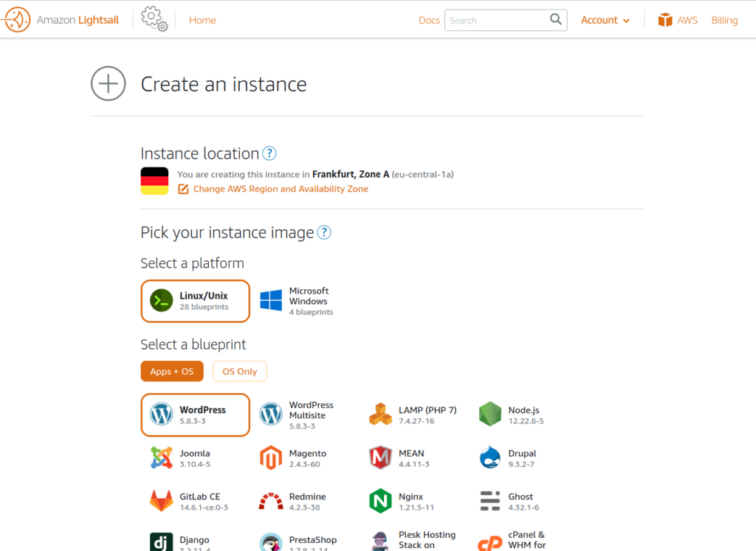Screen dimensions: 756x551
Task: Click the Microsoft Windows logo icon
Action: (x=271, y=300)
